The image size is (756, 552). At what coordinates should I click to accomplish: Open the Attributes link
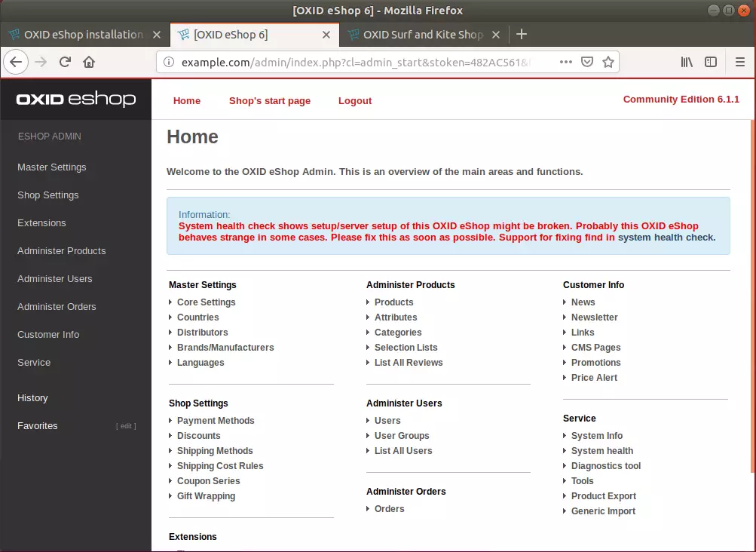point(396,317)
